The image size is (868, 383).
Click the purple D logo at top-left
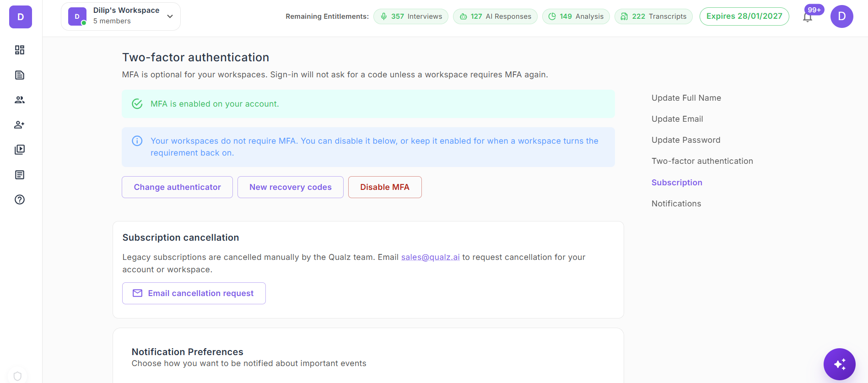21,17
